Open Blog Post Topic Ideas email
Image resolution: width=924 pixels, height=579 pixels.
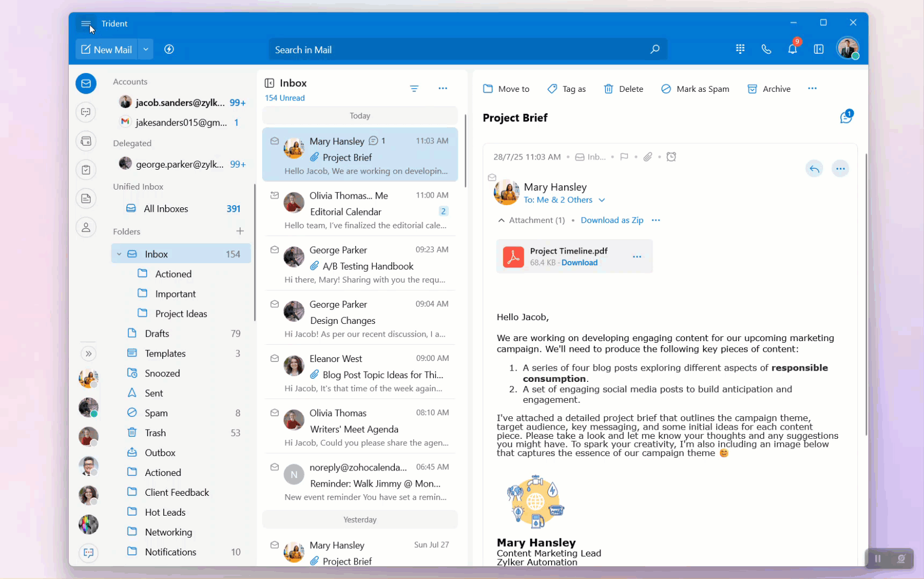pyautogui.click(x=360, y=372)
